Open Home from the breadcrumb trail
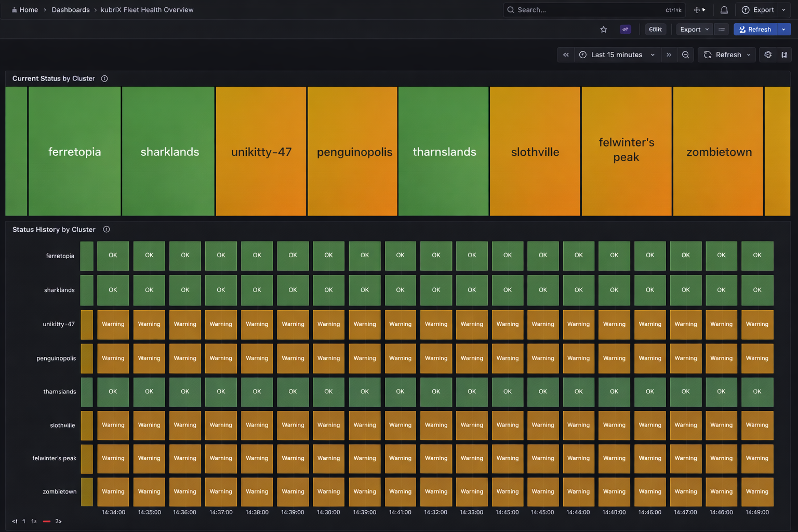Image resolution: width=798 pixels, height=532 pixels. tap(29, 9)
